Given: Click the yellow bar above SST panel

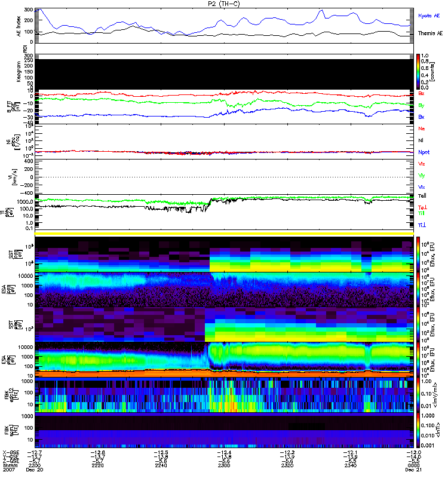Looking at the screenshot, I should 225,234.
